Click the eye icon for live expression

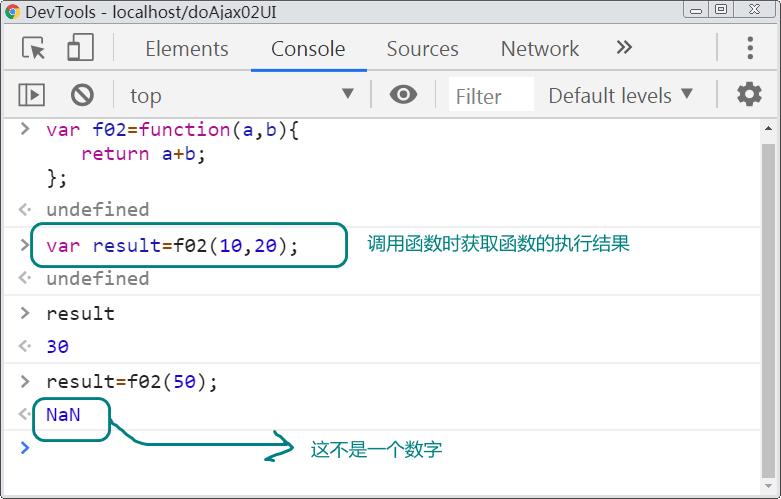click(403, 95)
